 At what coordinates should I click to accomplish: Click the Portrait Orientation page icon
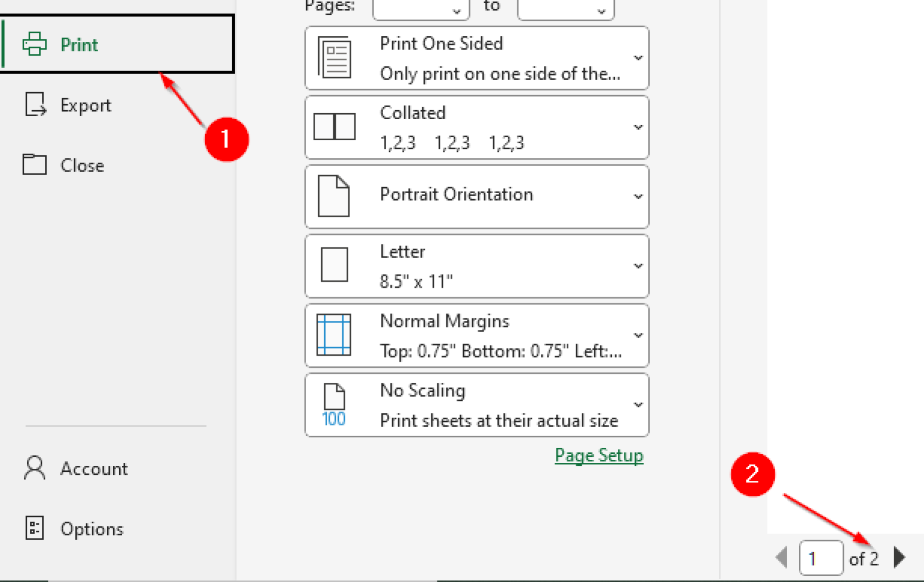point(334,196)
